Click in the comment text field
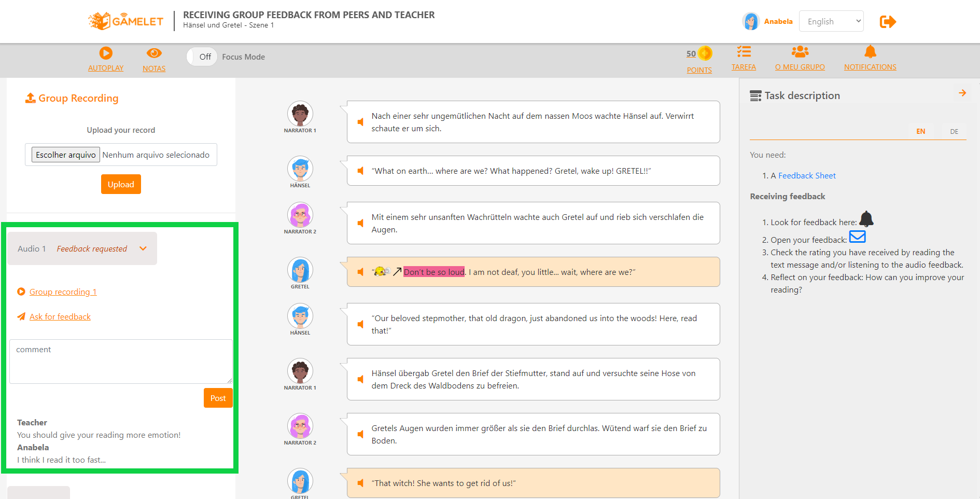 point(121,362)
